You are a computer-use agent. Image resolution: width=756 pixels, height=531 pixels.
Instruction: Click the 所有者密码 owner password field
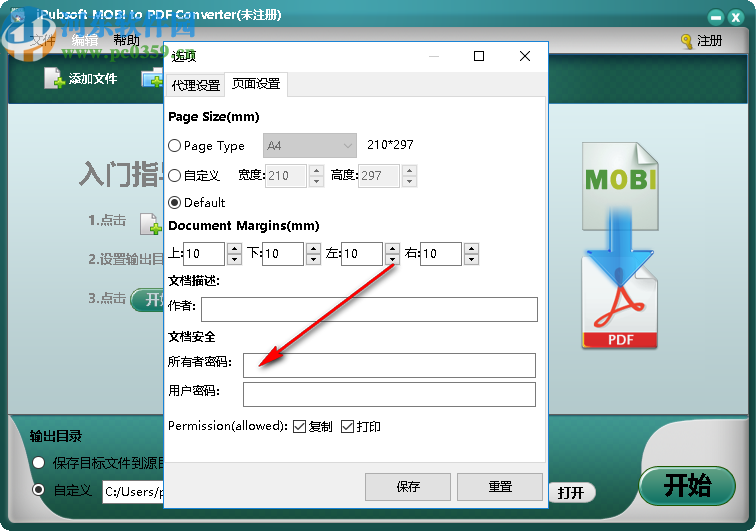(390, 365)
